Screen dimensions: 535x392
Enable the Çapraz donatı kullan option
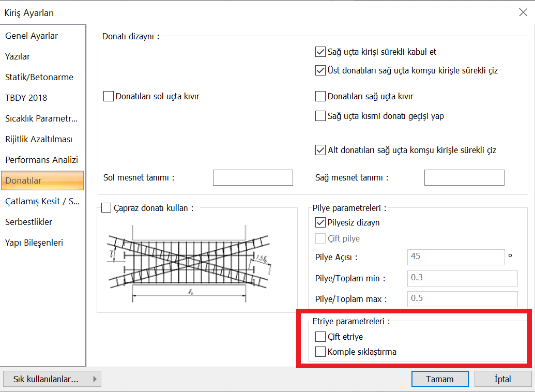point(106,207)
